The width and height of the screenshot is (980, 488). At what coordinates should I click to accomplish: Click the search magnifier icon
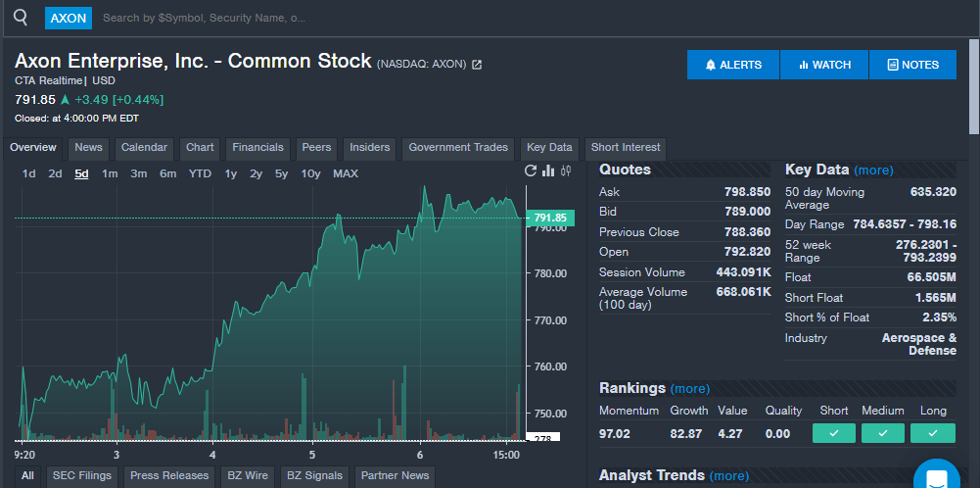pyautogui.click(x=21, y=18)
